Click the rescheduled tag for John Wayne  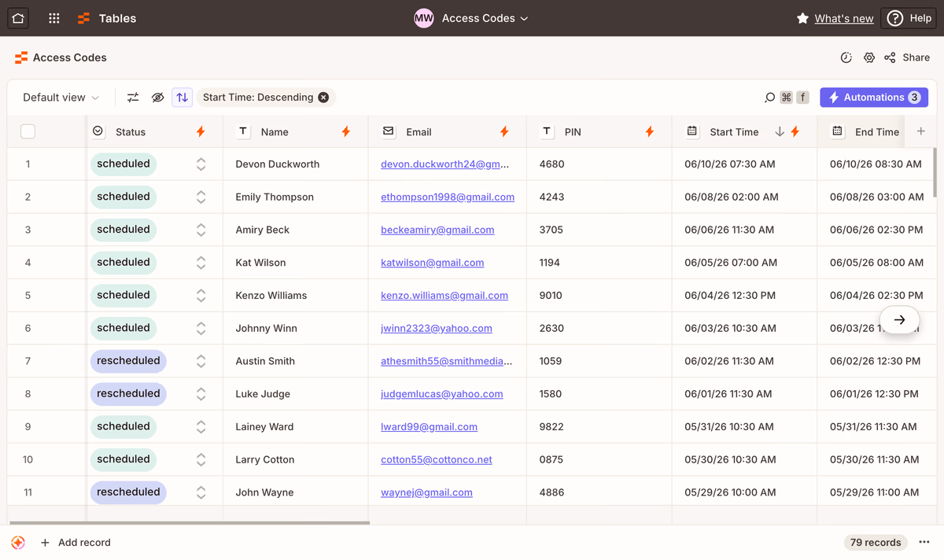[128, 492]
